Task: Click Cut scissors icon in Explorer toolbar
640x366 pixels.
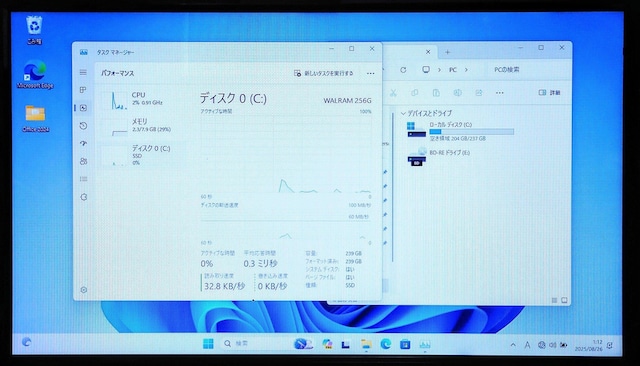Action: pyautogui.click(x=393, y=93)
